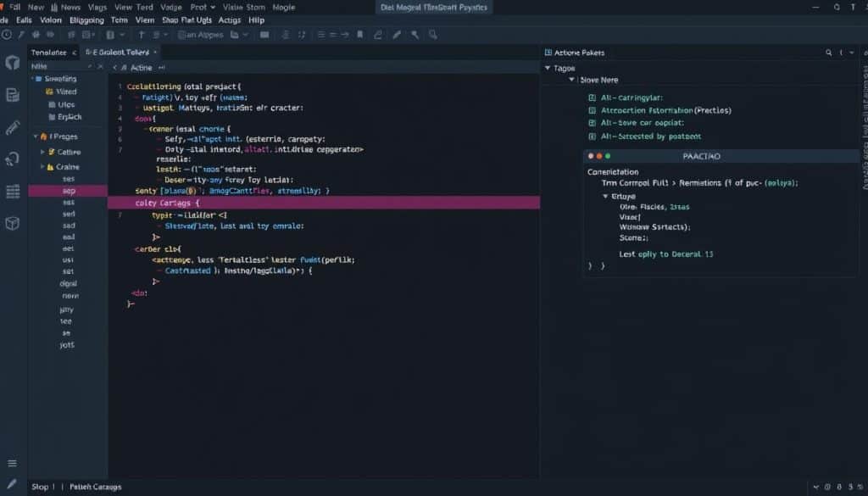Screen dimensions: 868x496
Task: Open the Volon menu
Action: (50, 20)
